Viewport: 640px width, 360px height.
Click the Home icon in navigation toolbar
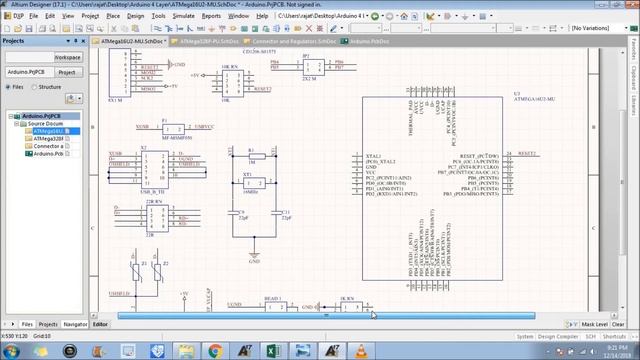pos(404,16)
